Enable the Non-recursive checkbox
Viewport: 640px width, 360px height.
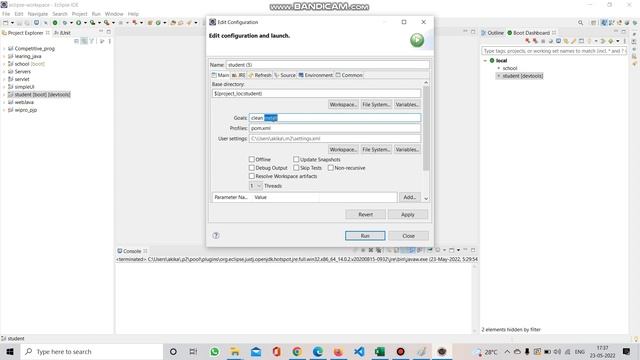pyautogui.click(x=331, y=168)
